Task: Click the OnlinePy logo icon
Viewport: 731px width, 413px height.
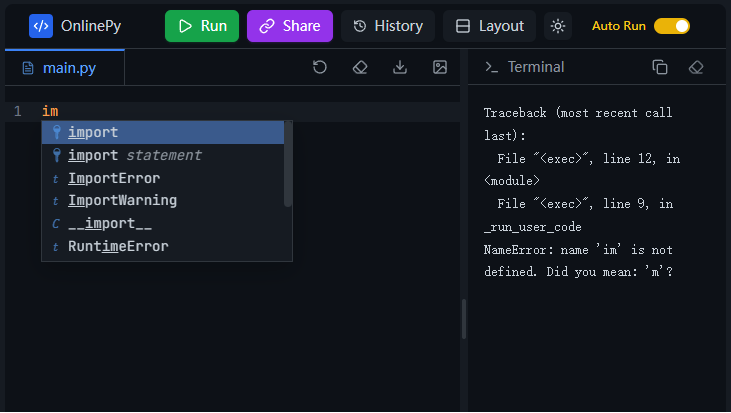Action: pyautogui.click(x=41, y=26)
